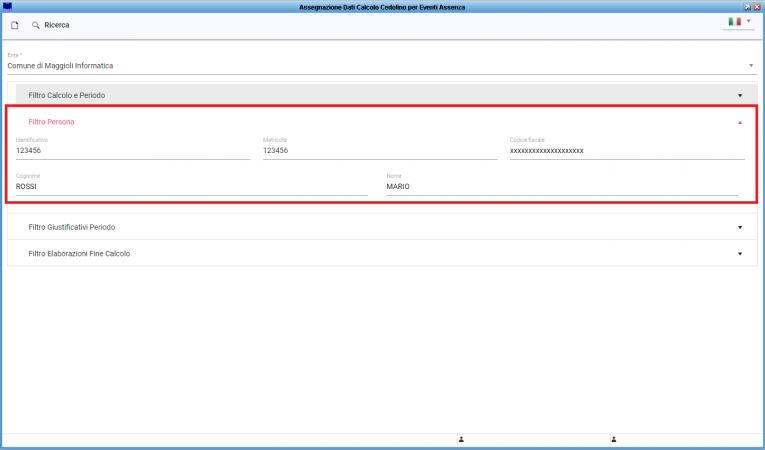Click the Nome field with MARIO

coord(562,186)
